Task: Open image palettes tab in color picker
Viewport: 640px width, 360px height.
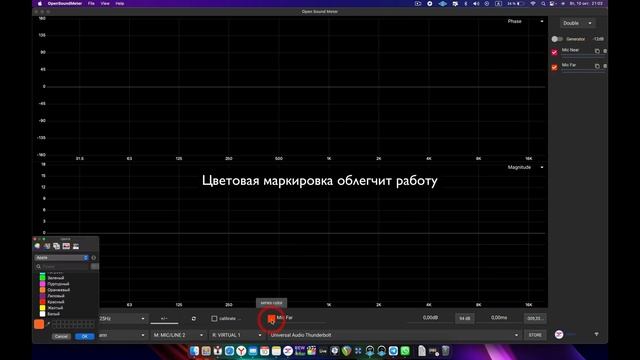Action: (66, 246)
